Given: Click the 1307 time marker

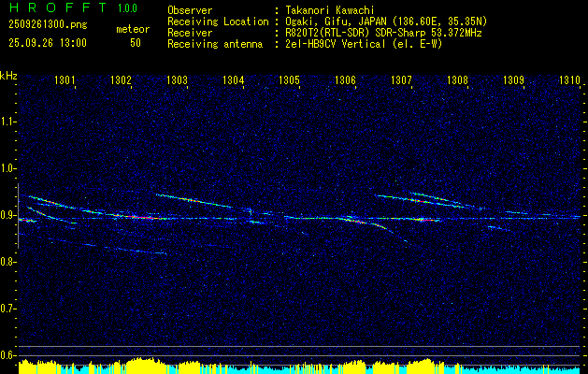Looking at the screenshot, I should (x=401, y=79).
